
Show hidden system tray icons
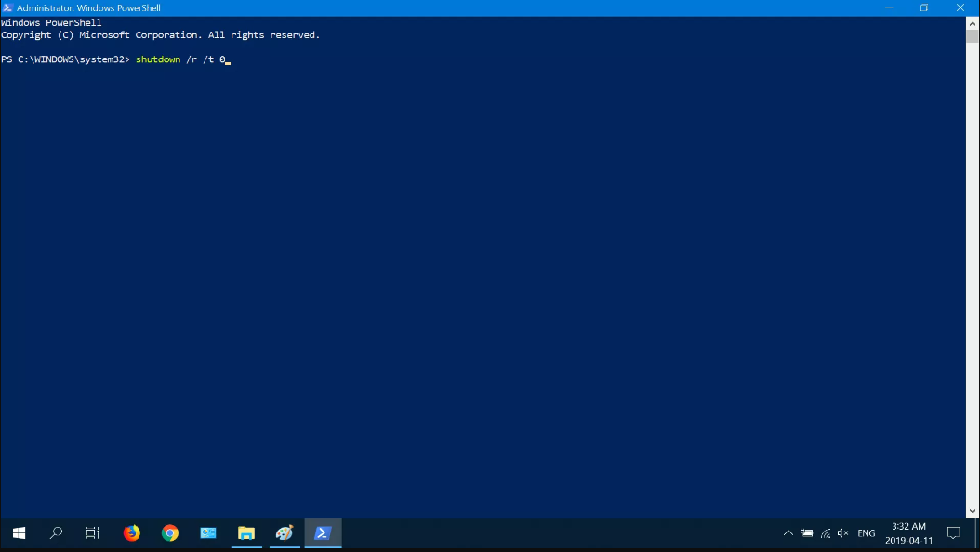[x=788, y=532]
